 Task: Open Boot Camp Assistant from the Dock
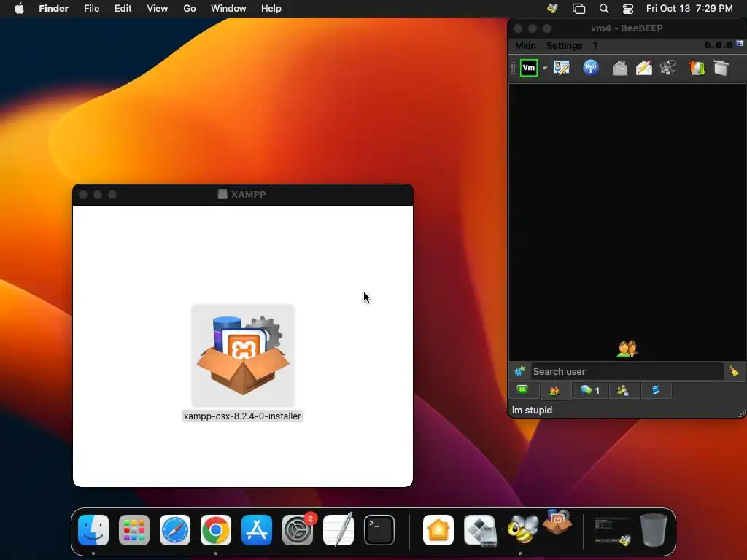480,530
